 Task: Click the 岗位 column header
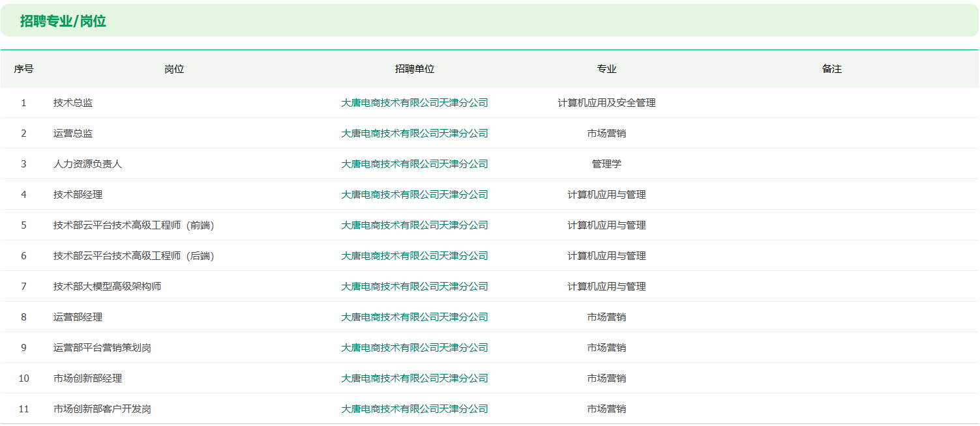174,69
